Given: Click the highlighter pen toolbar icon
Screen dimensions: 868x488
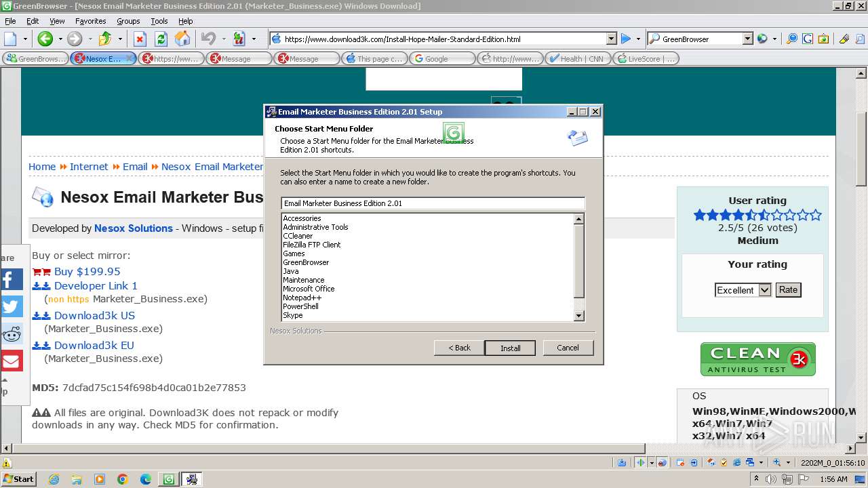Looking at the screenshot, I should point(844,39).
